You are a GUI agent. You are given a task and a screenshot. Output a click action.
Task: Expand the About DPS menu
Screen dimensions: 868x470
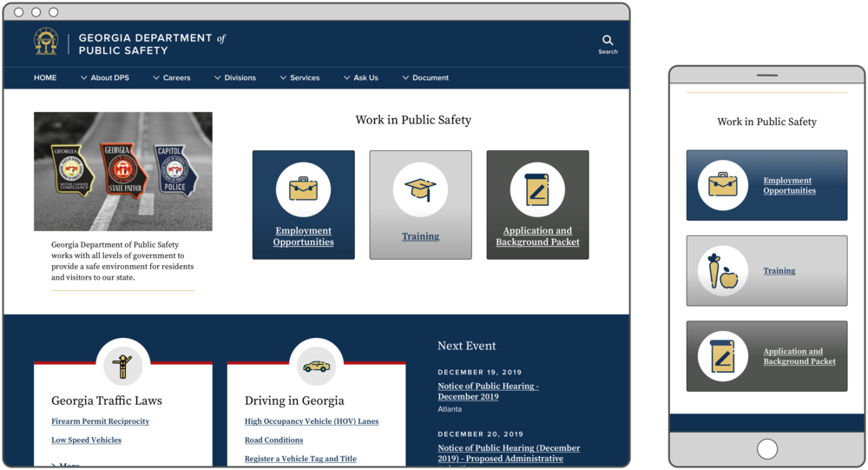click(x=105, y=77)
